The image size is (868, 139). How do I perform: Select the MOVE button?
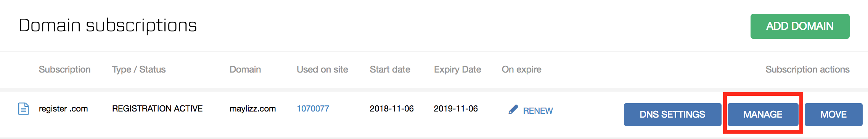[x=833, y=115]
